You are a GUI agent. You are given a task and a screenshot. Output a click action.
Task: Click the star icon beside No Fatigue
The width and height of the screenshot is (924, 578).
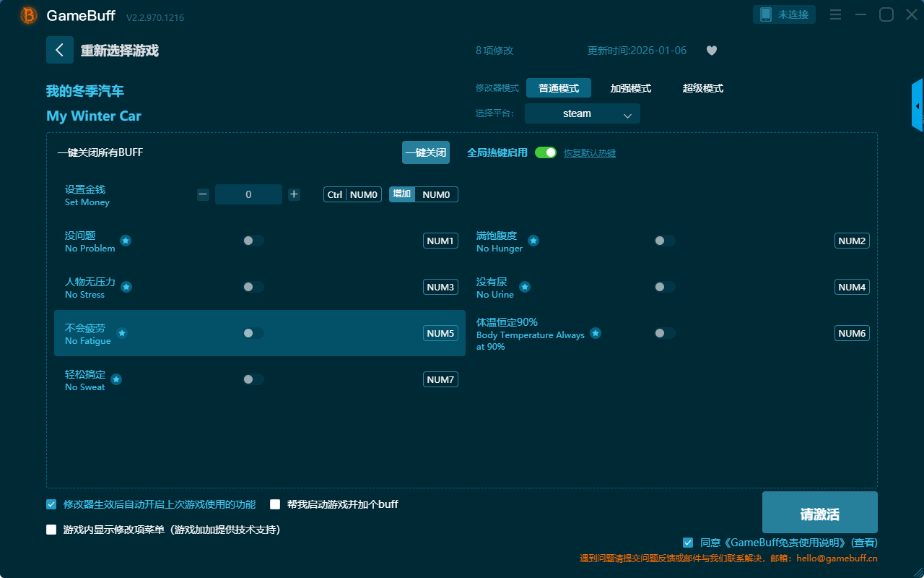tap(122, 333)
